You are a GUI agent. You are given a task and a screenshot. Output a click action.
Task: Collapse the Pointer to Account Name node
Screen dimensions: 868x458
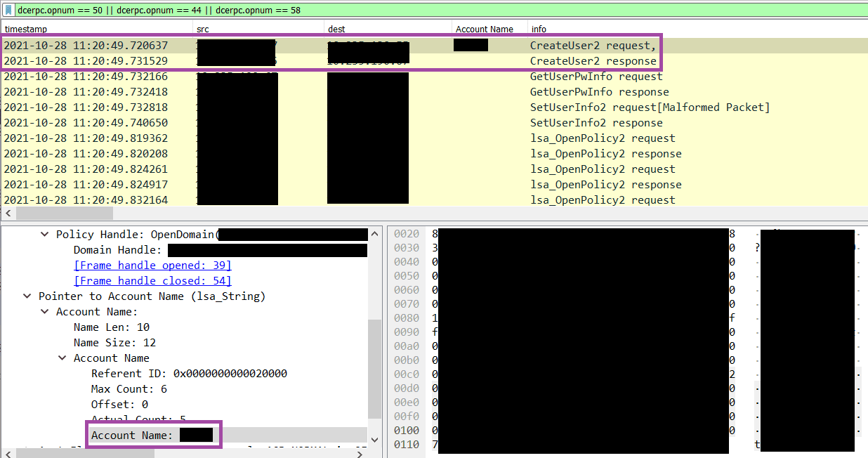[x=27, y=296]
